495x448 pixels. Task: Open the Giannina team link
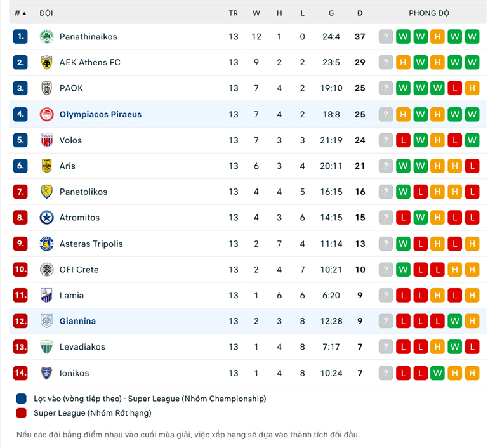tap(77, 321)
